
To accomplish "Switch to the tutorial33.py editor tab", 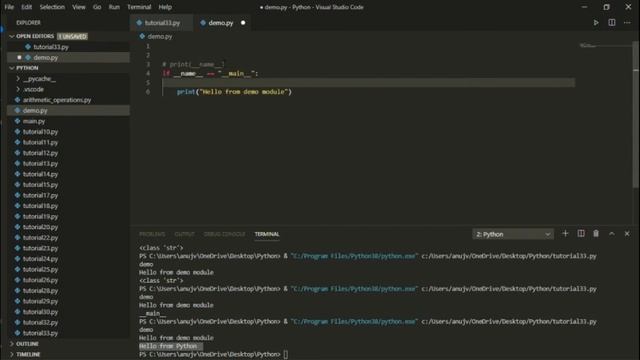I will [x=162, y=23].
